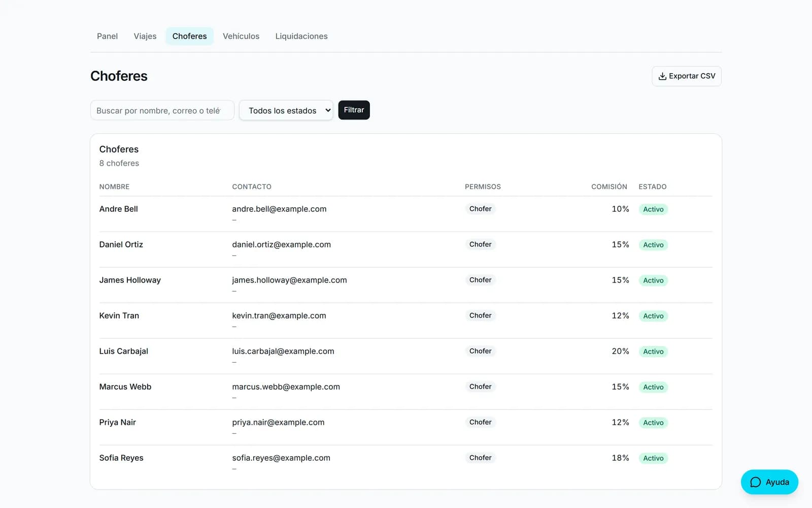Click email luis.carbajal@example.com

(283, 351)
